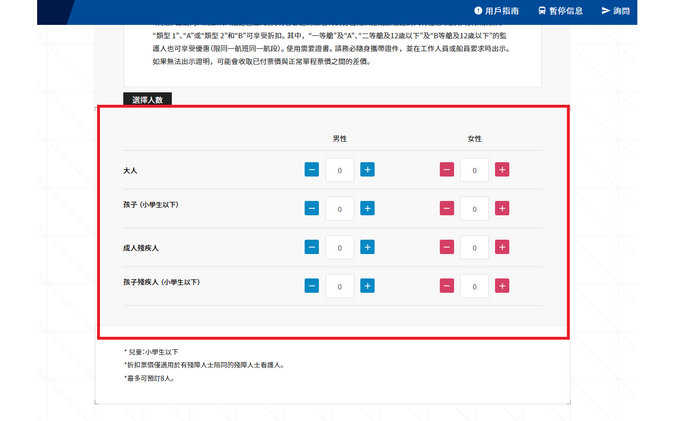Decrease female adult (大人) count with minus
This screenshot has height=421, width=674.
(446, 170)
